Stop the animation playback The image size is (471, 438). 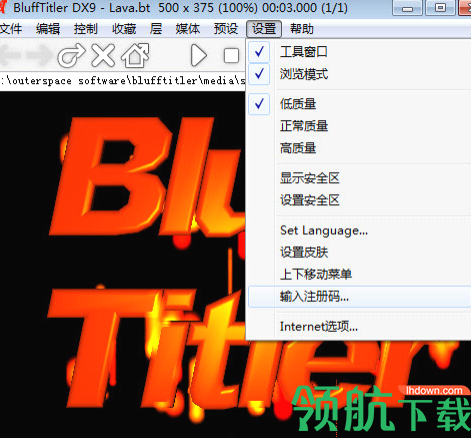[x=231, y=56]
